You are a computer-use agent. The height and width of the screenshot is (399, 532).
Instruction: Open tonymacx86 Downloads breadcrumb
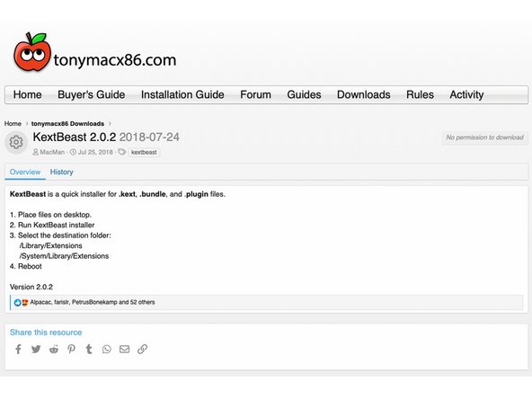coord(68,123)
